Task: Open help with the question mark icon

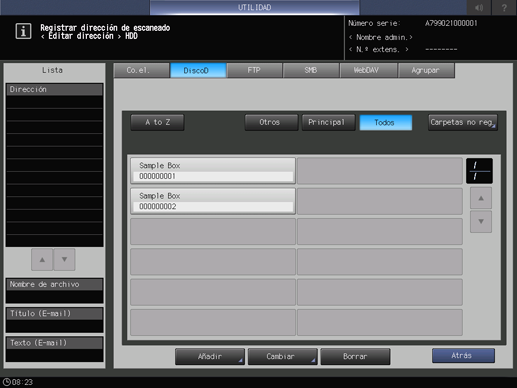Action: coord(504,7)
